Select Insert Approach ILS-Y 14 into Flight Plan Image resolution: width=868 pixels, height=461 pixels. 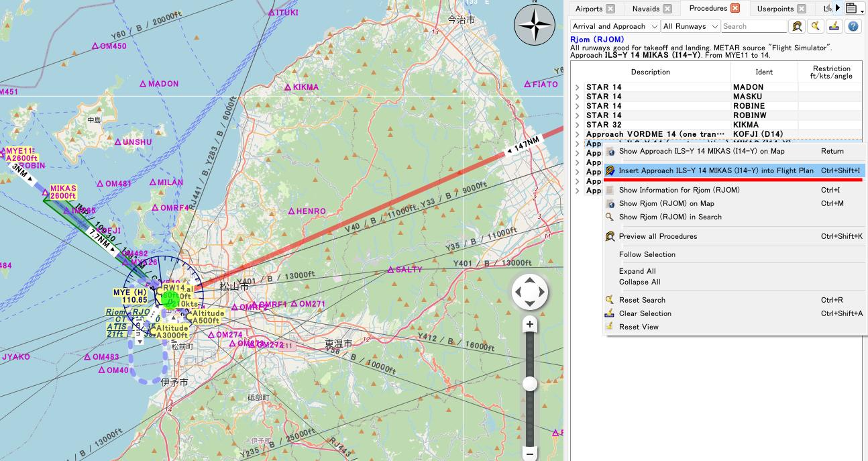point(716,170)
